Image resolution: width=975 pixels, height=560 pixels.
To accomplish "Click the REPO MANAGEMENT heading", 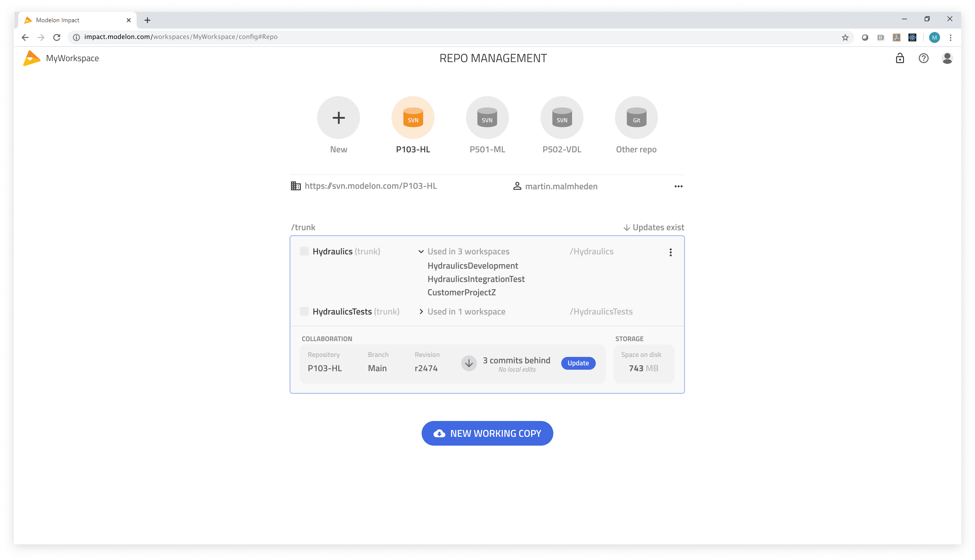I will (493, 58).
